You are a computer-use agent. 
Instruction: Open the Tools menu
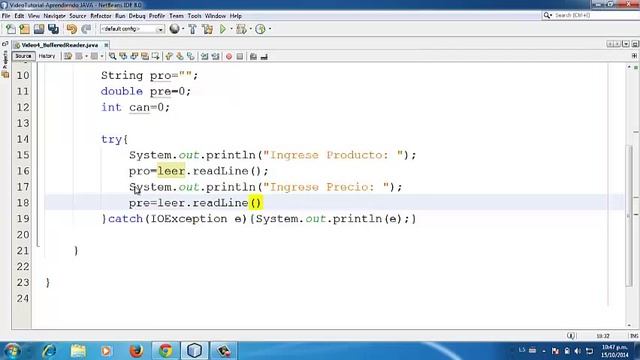click(x=194, y=16)
